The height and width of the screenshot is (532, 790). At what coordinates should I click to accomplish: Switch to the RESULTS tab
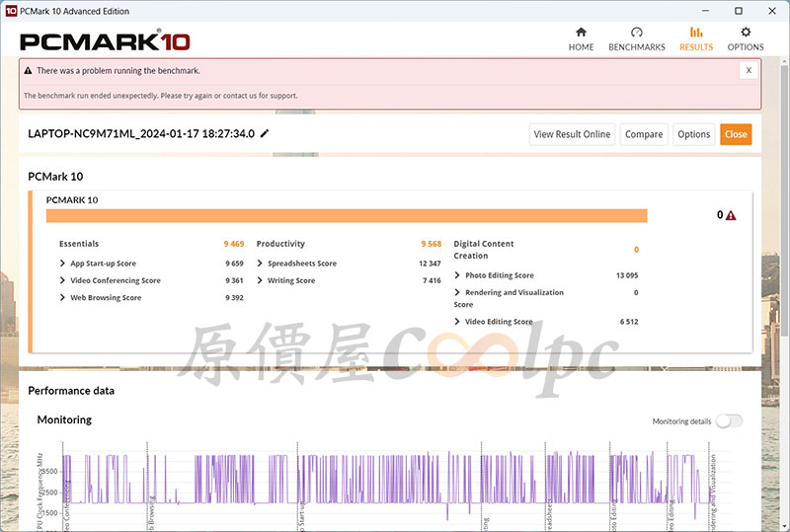(696, 39)
